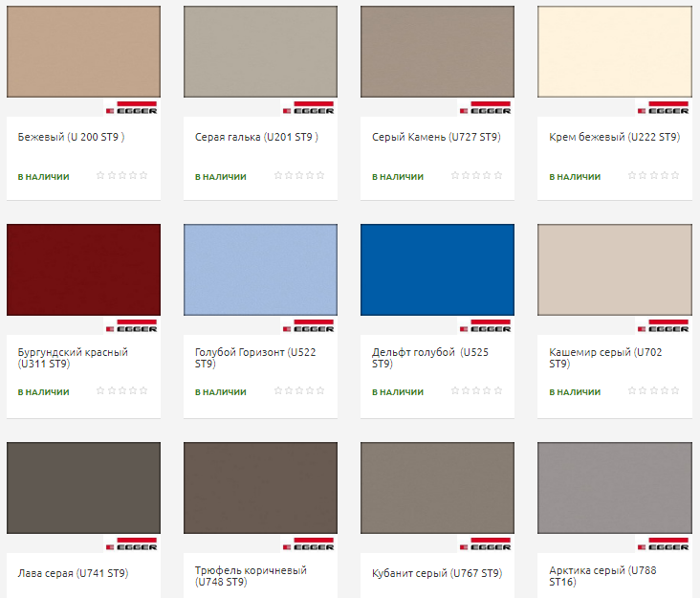The width and height of the screenshot is (700, 598).
Task: Click the EGGER logo under Крем бежевый swatch
Action: tap(662, 107)
